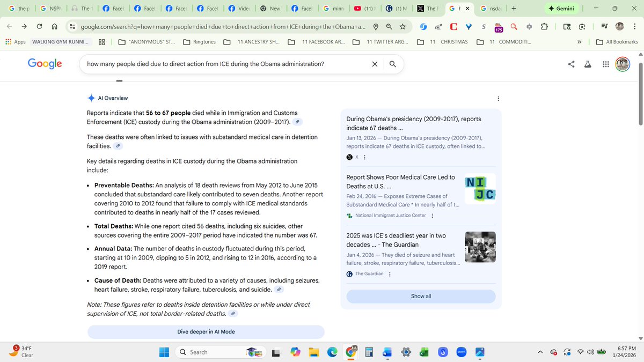
Task: Open more options for the X source
Action: [365, 157]
